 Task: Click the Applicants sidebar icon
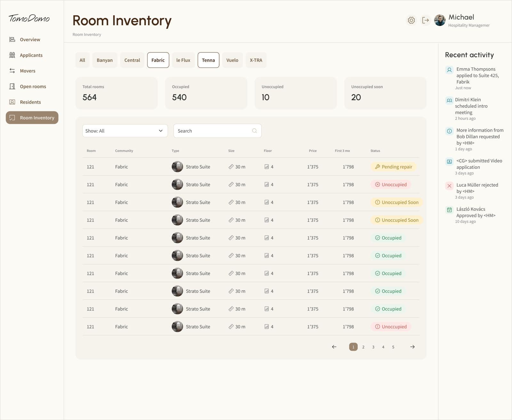point(12,55)
